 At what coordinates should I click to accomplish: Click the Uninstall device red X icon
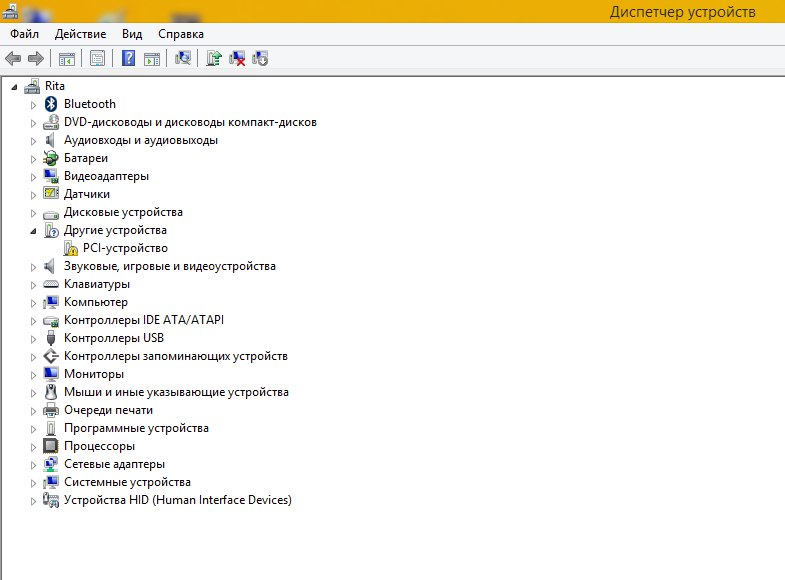(237, 59)
